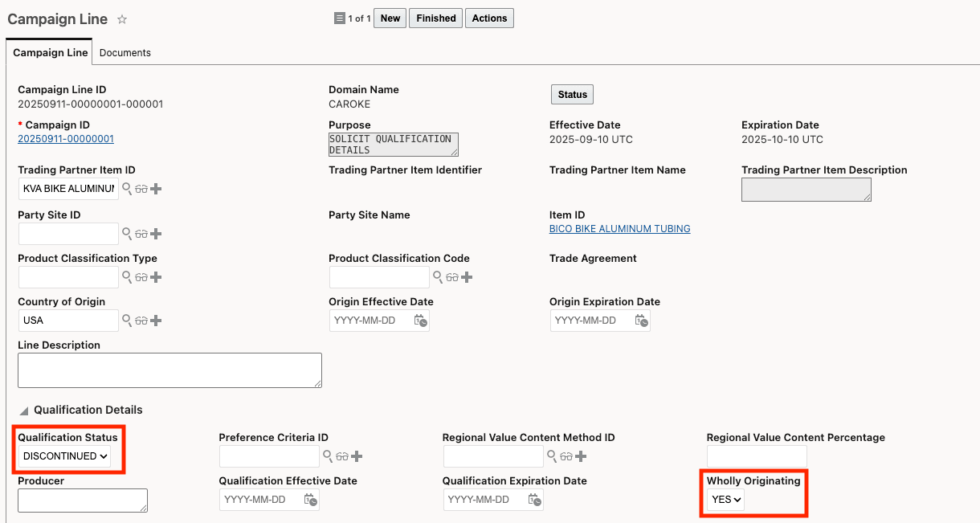Screen dimensions: 980x523
Task: Switch to the Documents tab
Action: [125, 53]
